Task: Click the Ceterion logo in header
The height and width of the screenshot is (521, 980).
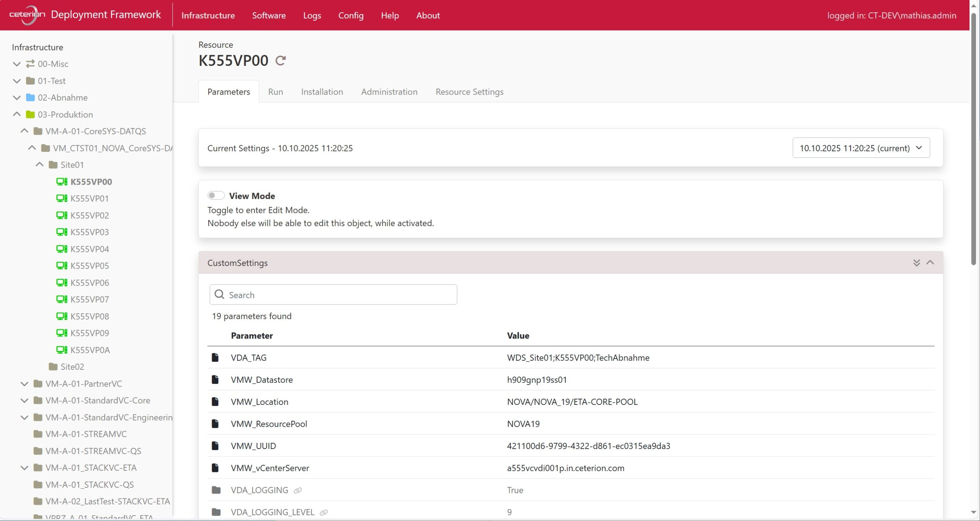Action: coord(27,15)
